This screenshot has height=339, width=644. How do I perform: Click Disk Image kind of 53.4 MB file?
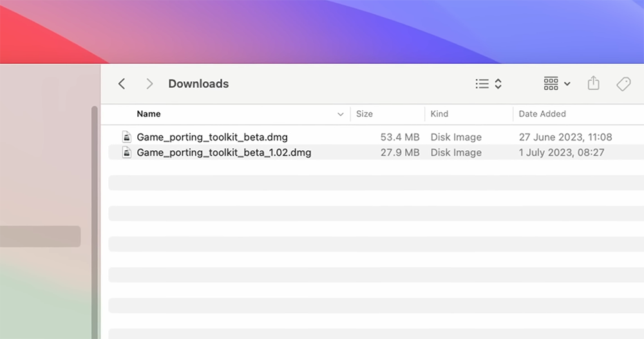[456, 137]
